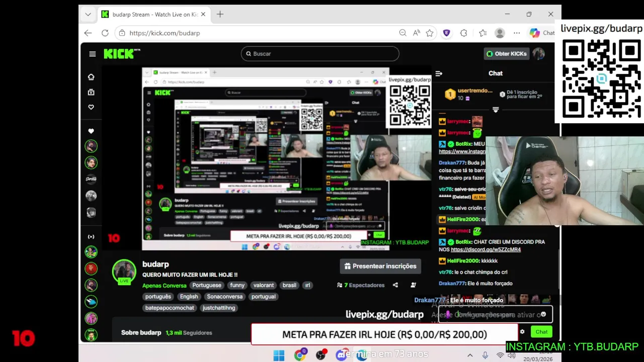The width and height of the screenshot is (644, 362).
Task: Select the valorant tag
Action: coord(264,285)
